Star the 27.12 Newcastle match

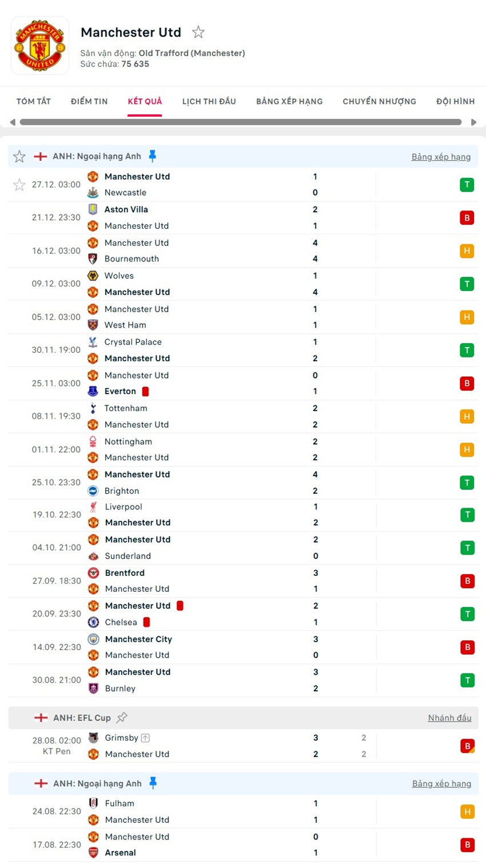tap(19, 185)
